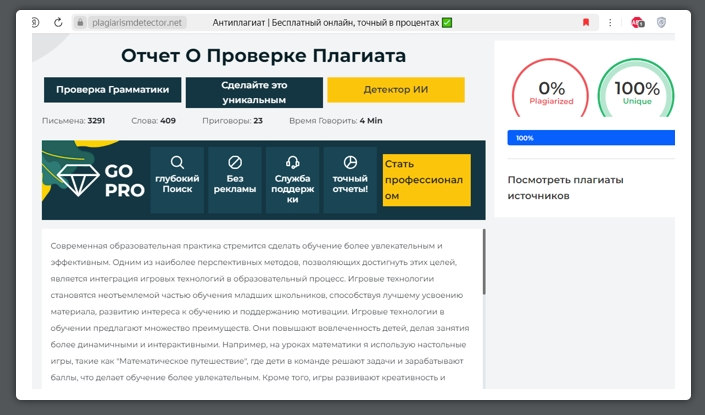Click the Проверка Грамматики button
705x415 pixels.
(x=112, y=89)
